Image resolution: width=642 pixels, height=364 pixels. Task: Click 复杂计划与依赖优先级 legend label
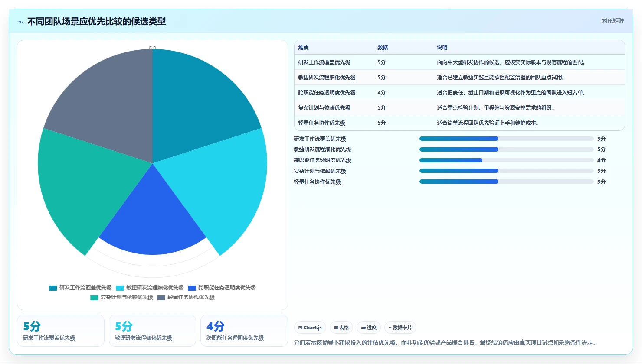(x=127, y=297)
